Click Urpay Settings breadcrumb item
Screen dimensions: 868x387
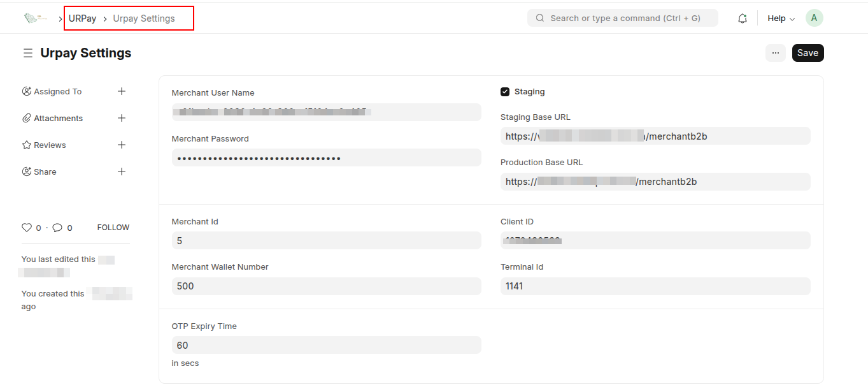click(x=144, y=18)
